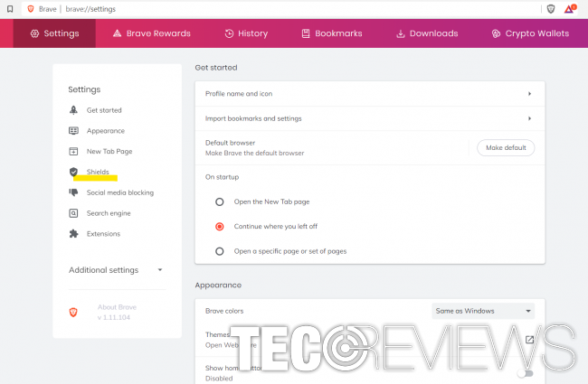This screenshot has height=384, width=588.
Task: Toggle the Show home button switch
Action: click(x=526, y=373)
